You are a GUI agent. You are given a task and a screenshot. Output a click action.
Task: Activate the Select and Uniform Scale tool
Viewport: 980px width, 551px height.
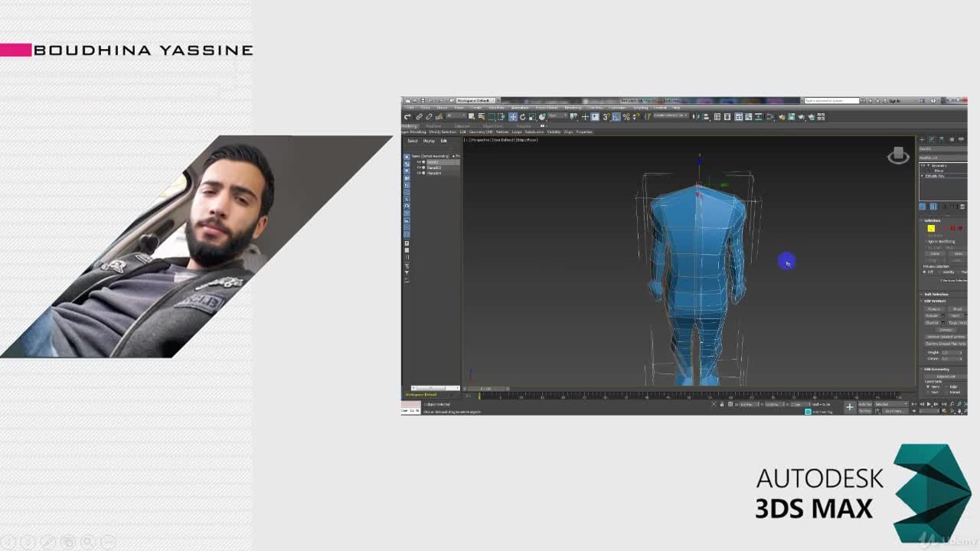point(531,116)
